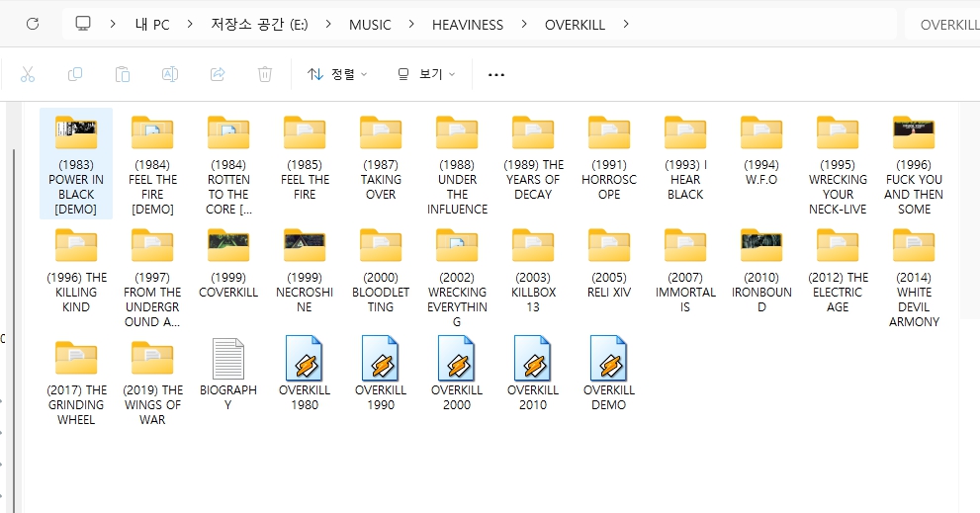Click the Refresh icon in address bar
The height and width of the screenshot is (513, 980).
tap(33, 24)
